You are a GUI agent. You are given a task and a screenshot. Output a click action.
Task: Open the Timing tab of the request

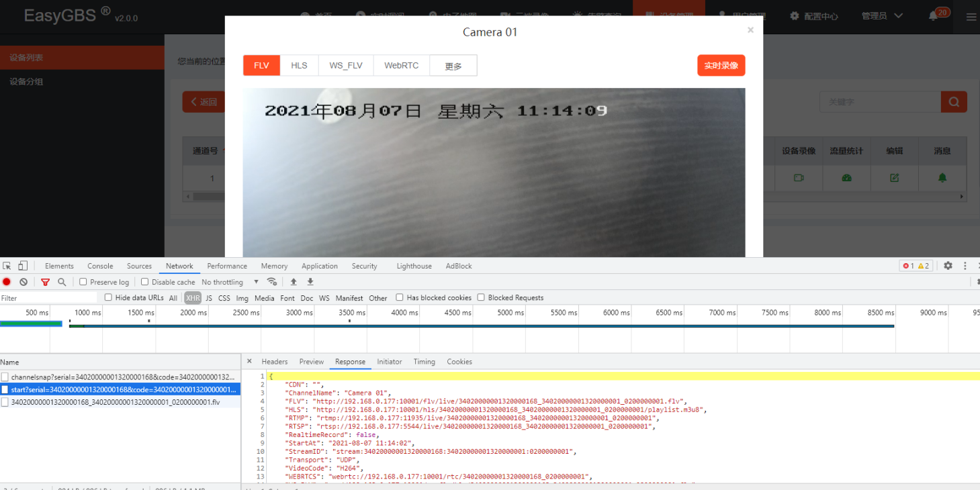click(425, 361)
